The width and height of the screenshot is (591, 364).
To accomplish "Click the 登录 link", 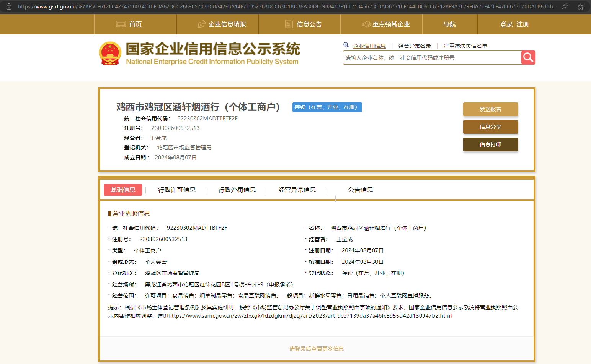I will pyautogui.click(x=506, y=24).
